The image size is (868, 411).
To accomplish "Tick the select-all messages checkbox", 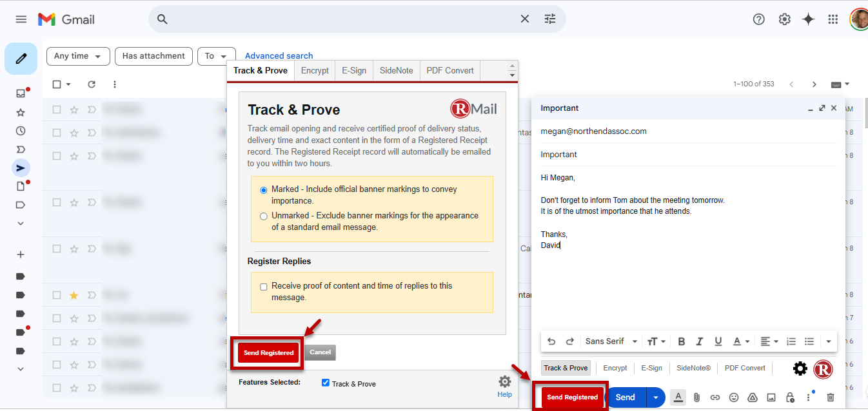I will (57, 84).
